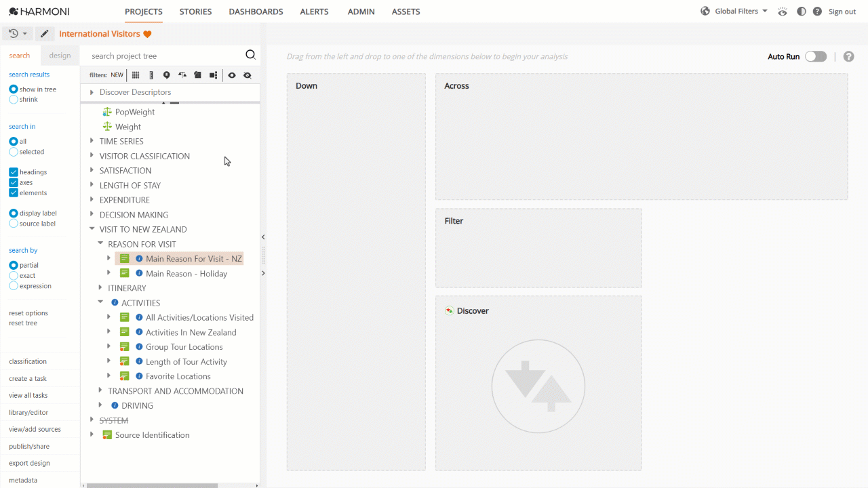
Task: Click the publish/share link
Action: (29, 447)
